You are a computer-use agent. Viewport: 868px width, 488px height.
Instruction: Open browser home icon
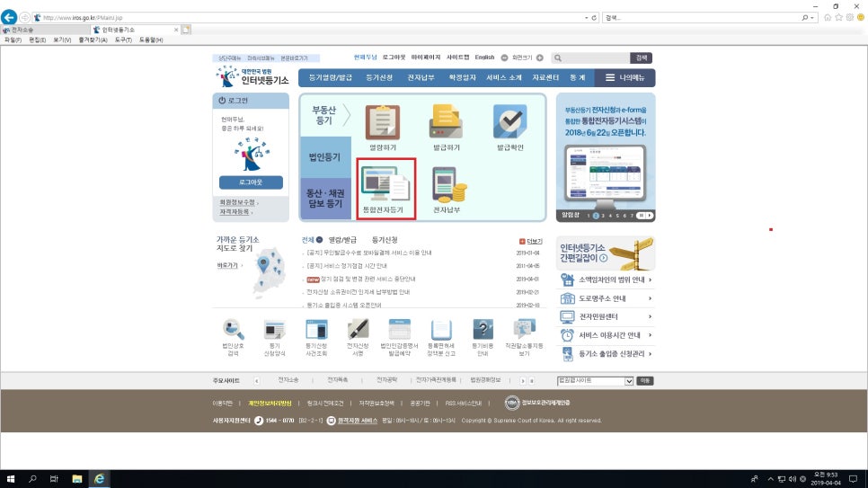[828, 18]
